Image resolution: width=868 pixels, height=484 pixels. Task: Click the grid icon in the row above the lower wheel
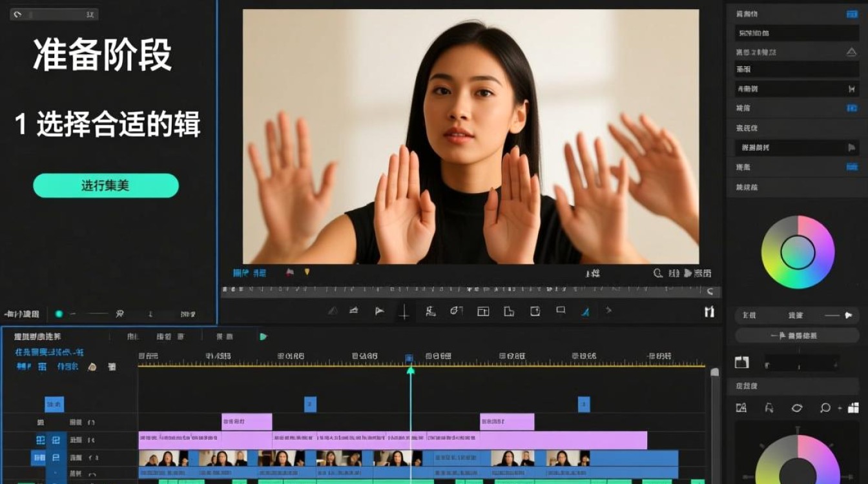[853, 408]
